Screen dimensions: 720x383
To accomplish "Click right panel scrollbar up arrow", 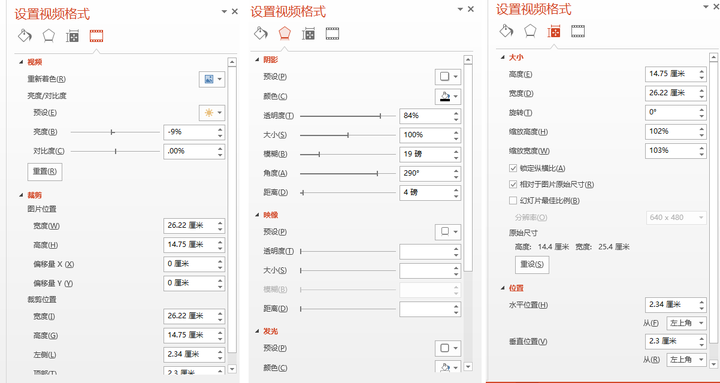I will (x=714, y=57).
